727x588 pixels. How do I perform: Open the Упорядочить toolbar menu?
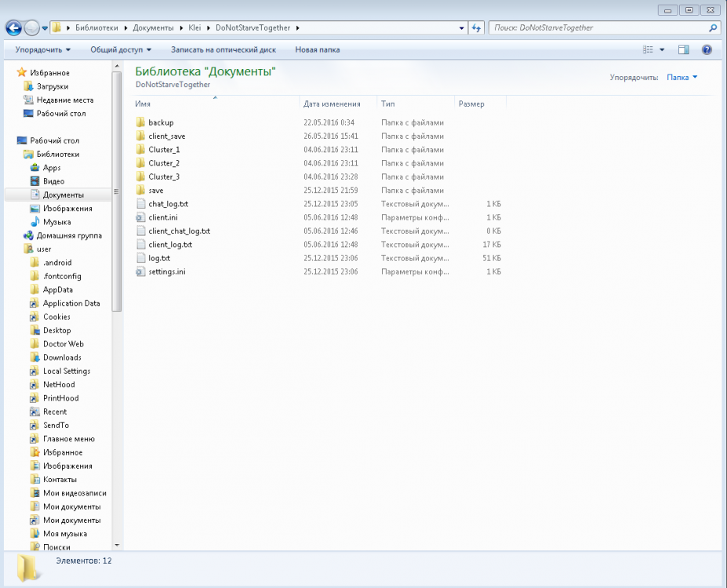click(42, 49)
